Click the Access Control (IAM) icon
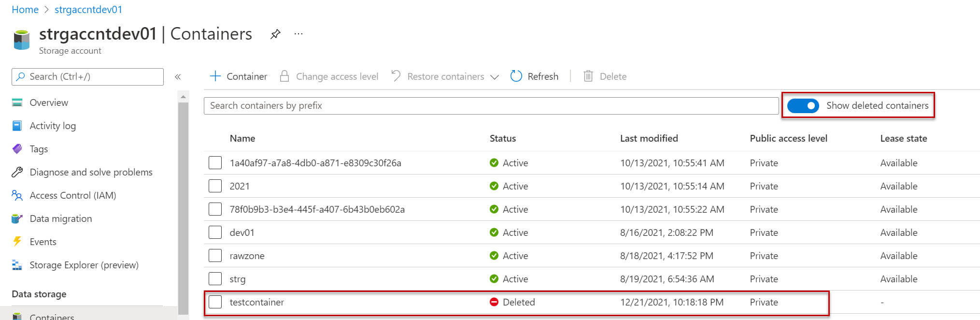Screen dimensions: 980x320 pos(17,195)
